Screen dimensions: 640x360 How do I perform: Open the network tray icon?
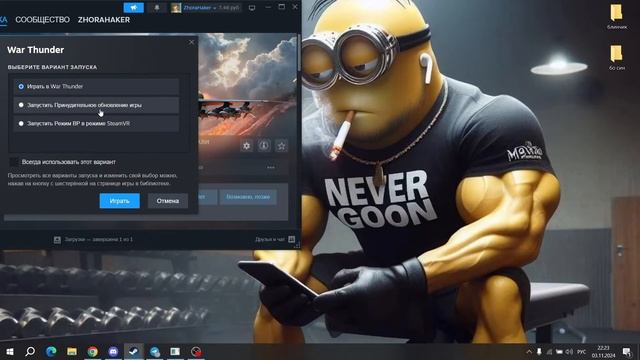[x=549, y=351]
